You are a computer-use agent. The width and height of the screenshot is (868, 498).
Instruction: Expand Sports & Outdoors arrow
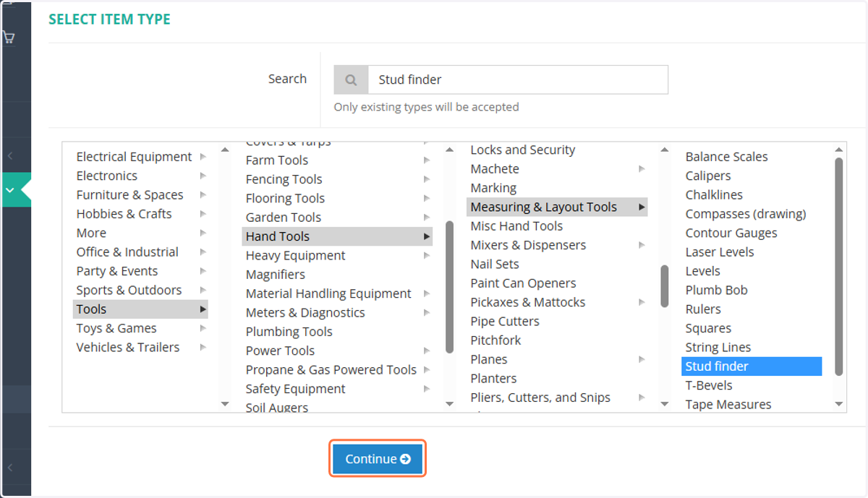click(203, 291)
